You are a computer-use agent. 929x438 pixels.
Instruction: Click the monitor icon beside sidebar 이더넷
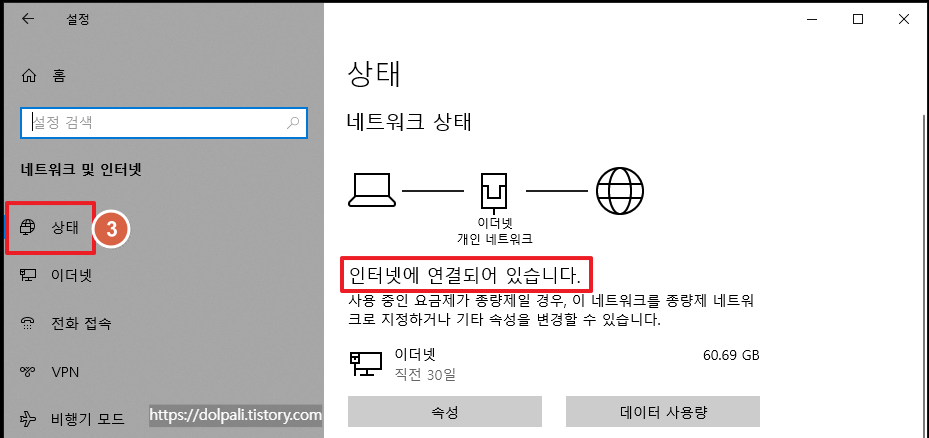pyautogui.click(x=28, y=275)
